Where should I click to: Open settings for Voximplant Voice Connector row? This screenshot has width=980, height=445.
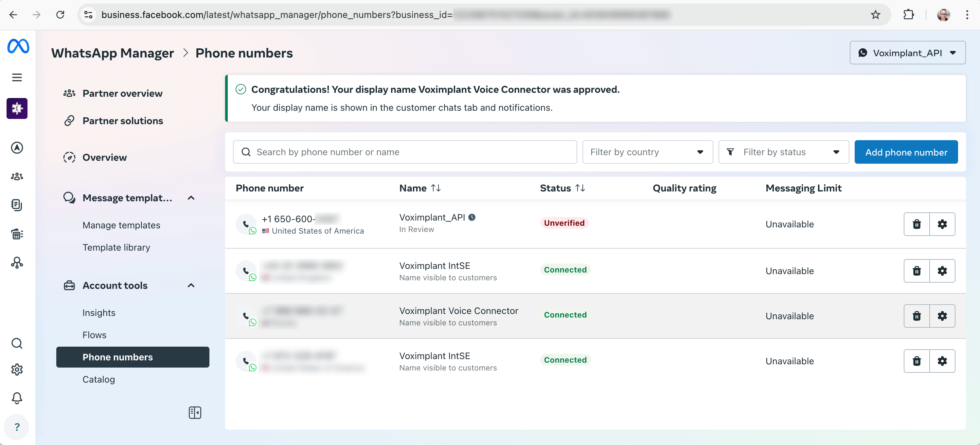click(942, 316)
